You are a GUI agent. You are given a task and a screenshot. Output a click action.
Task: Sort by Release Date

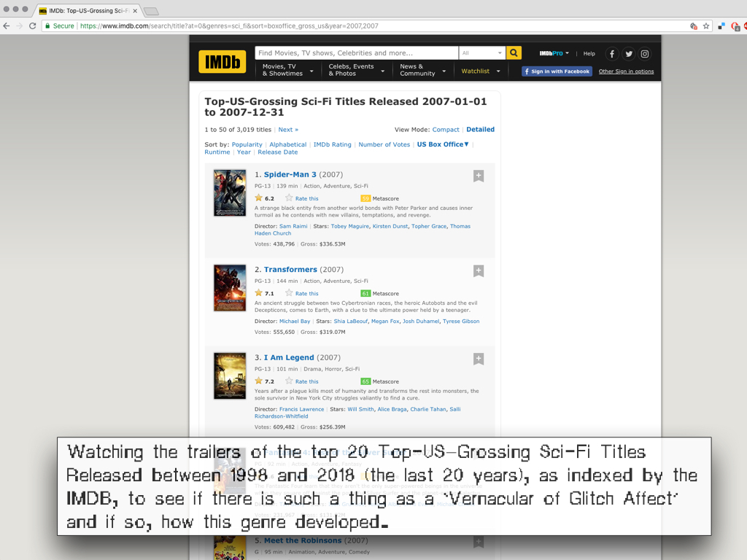tap(278, 152)
